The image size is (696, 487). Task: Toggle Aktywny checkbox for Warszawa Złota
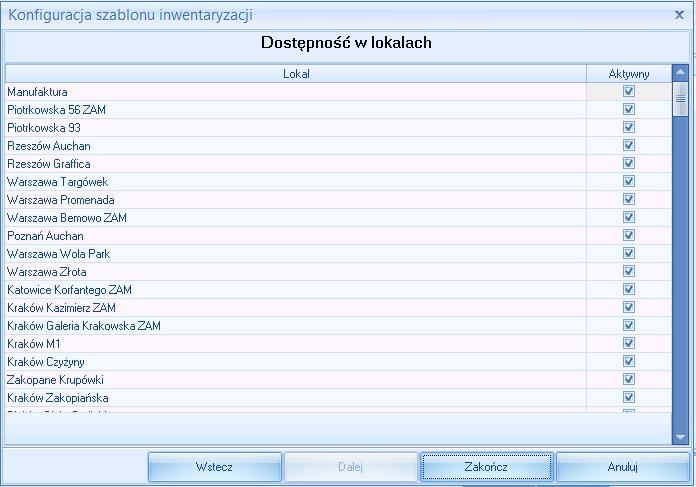pos(629,271)
